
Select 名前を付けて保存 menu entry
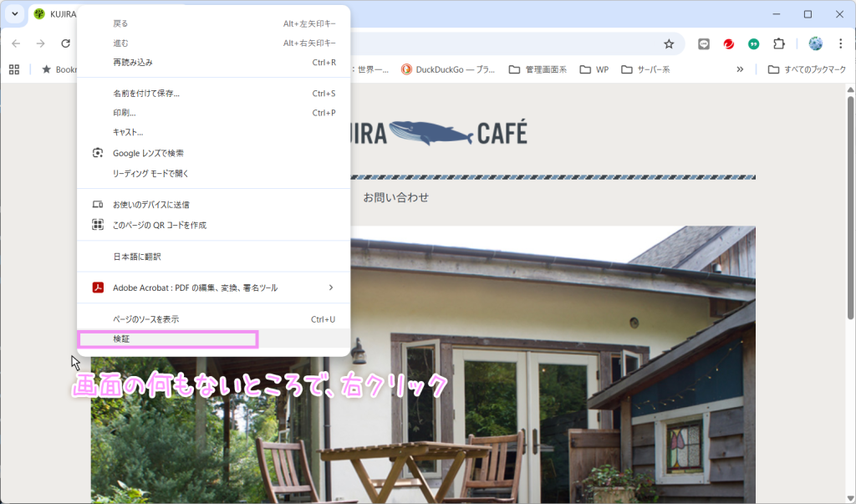pyautogui.click(x=146, y=94)
